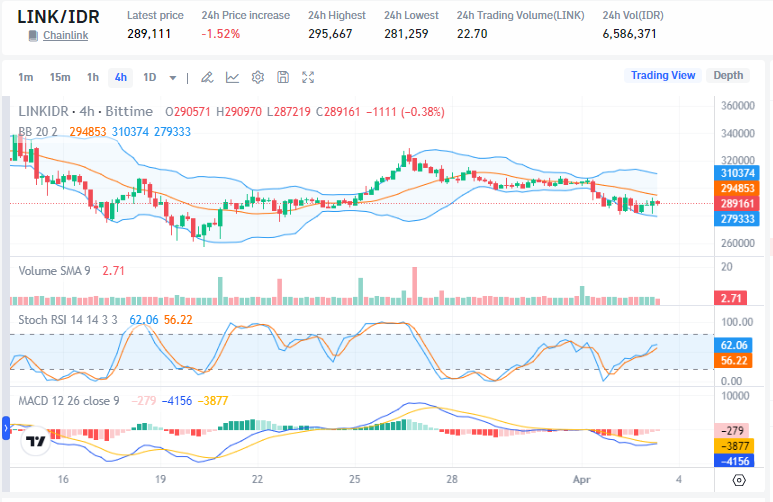This screenshot has height=502, width=773.
Task: Click the 294853 basis price label
Action: tap(737, 188)
